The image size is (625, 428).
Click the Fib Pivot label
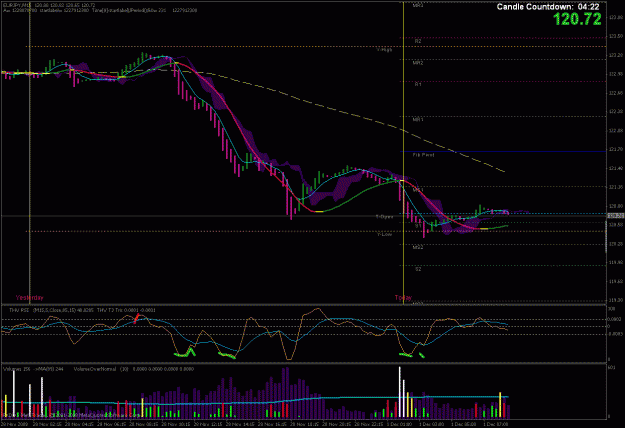[x=423, y=155]
